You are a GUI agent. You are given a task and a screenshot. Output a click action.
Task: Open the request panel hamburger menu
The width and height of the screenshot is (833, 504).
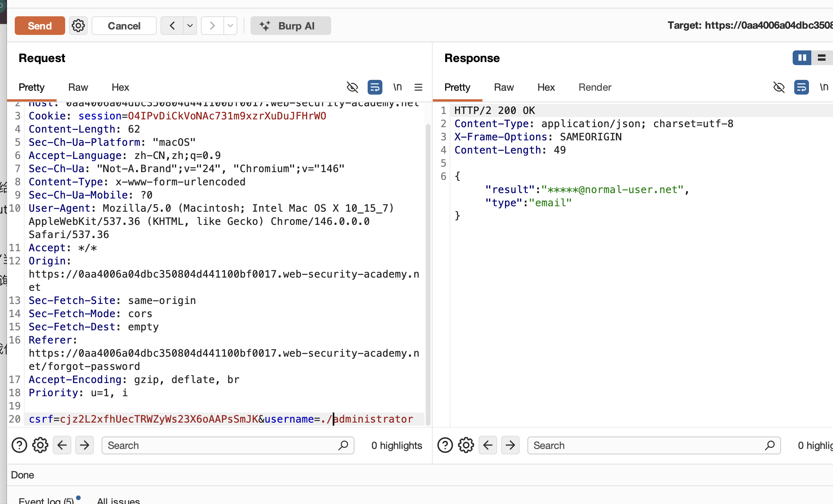tap(418, 87)
